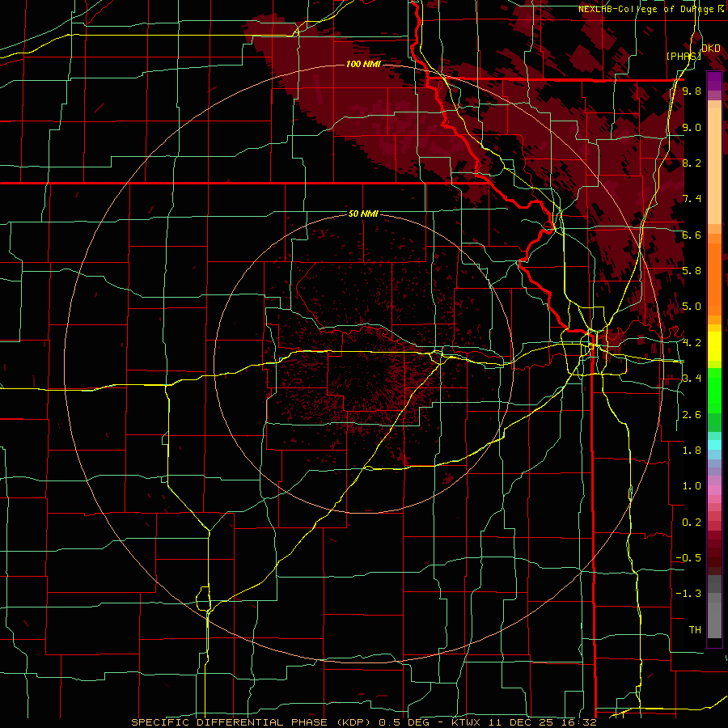
Task: Click the 1.0 value on the scale
Action: [x=692, y=485]
